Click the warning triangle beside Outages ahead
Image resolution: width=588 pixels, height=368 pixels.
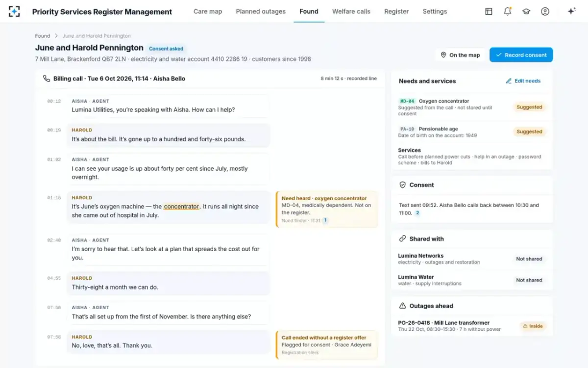(x=403, y=306)
